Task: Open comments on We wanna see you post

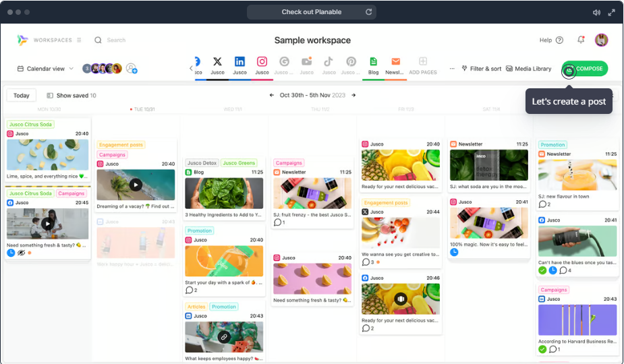Action: coord(368,262)
